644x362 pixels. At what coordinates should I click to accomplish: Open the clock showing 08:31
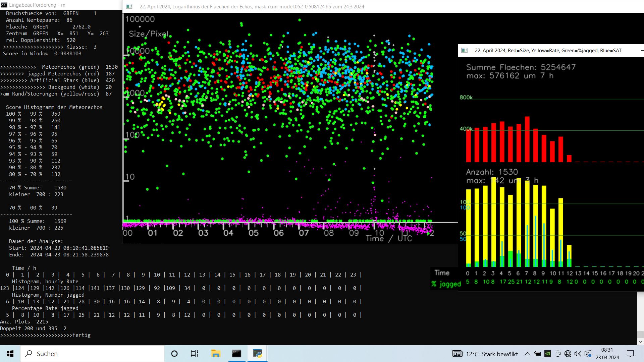[x=607, y=354]
